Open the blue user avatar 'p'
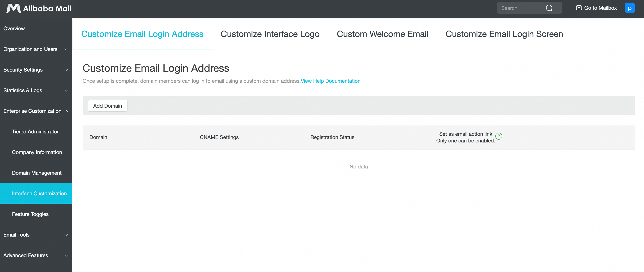644x272 pixels. click(630, 8)
